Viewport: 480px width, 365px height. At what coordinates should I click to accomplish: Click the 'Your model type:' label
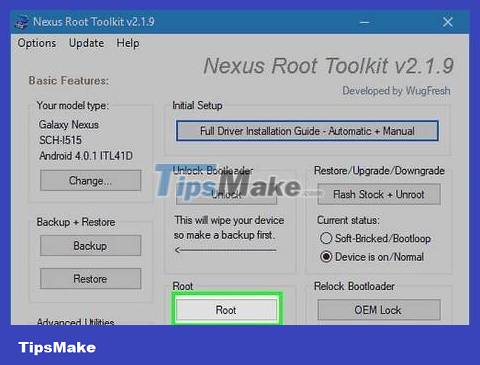tap(73, 106)
